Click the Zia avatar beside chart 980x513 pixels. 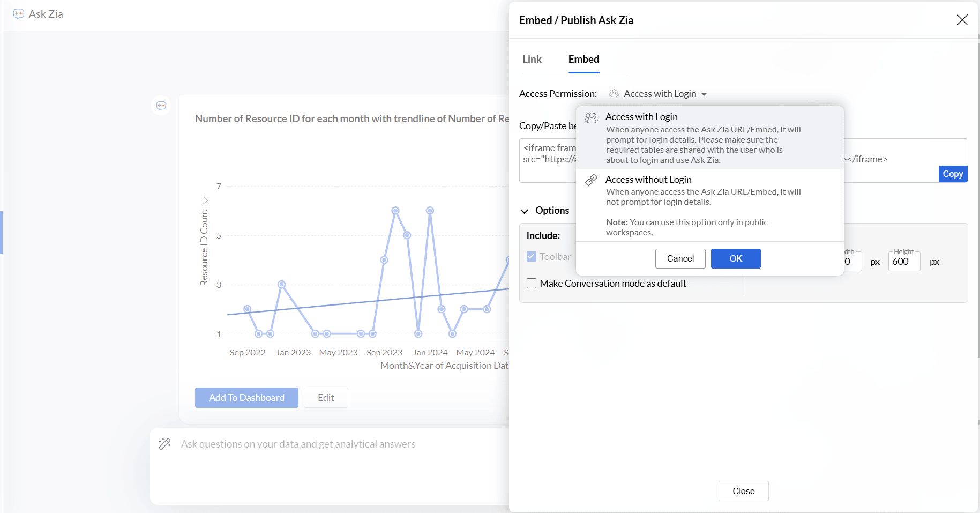point(161,106)
